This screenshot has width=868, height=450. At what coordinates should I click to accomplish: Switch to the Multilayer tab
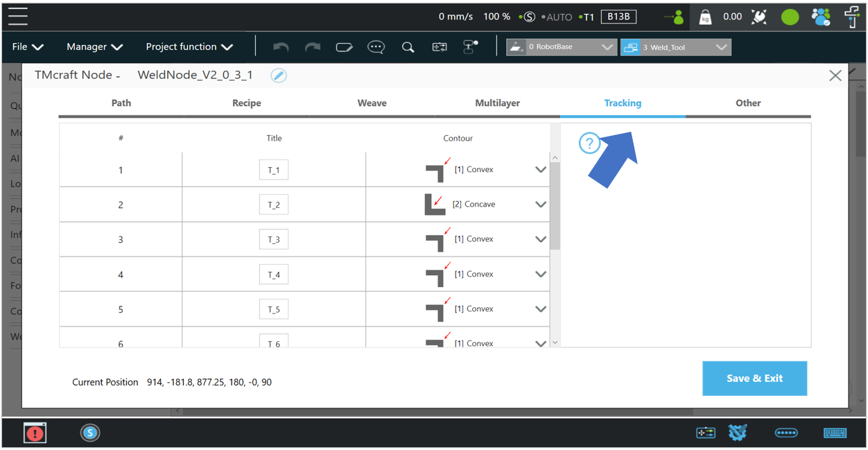(x=497, y=103)
